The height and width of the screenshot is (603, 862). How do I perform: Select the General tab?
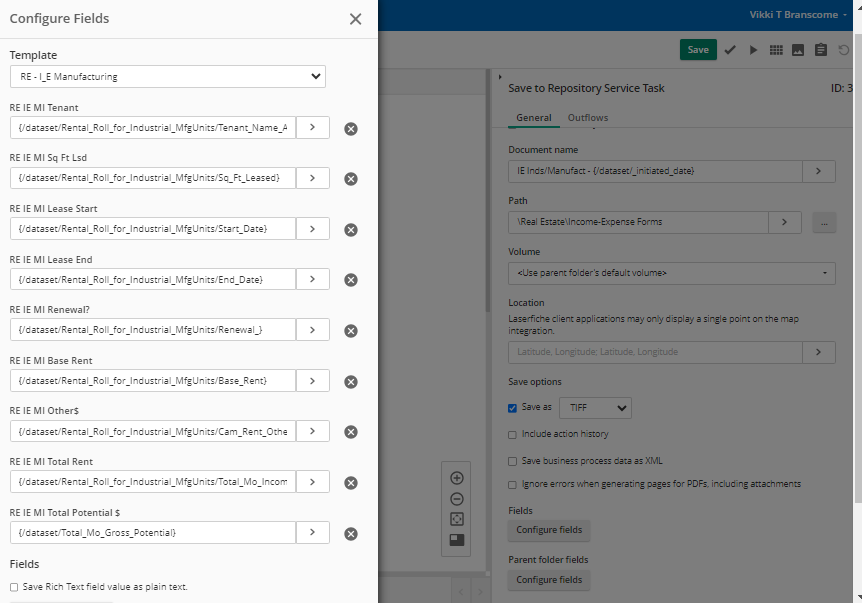[534, 118]
